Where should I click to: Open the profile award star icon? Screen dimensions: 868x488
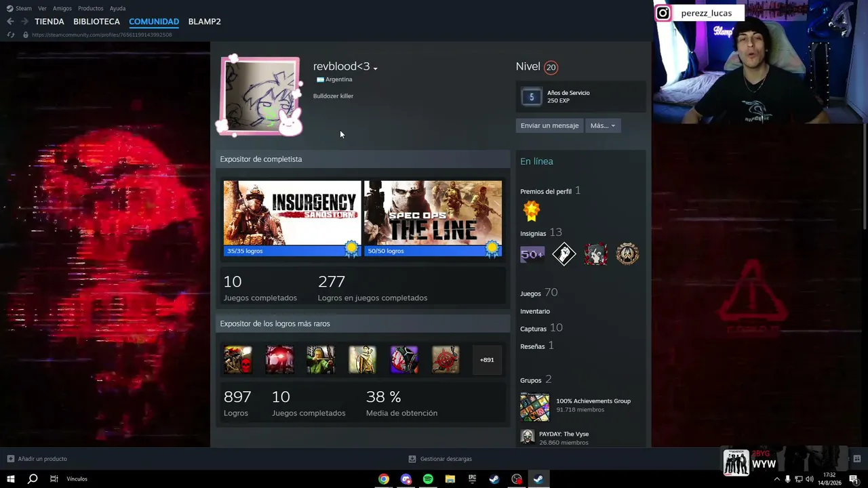532,211
